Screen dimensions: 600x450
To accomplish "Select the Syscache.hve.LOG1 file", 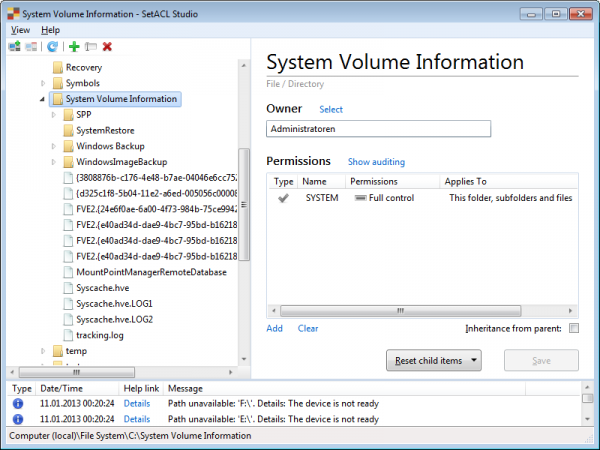I will point(114,304).
